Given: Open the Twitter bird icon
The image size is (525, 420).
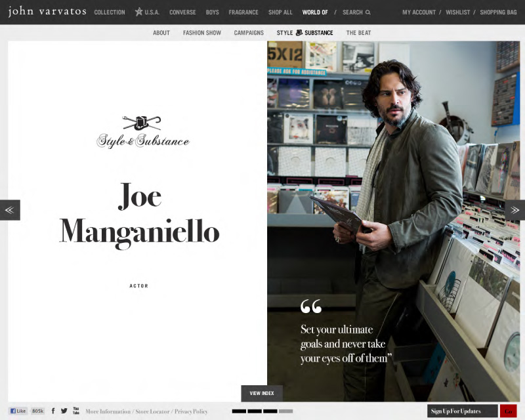Looking at the screenshot, I should tap(64, 411).
